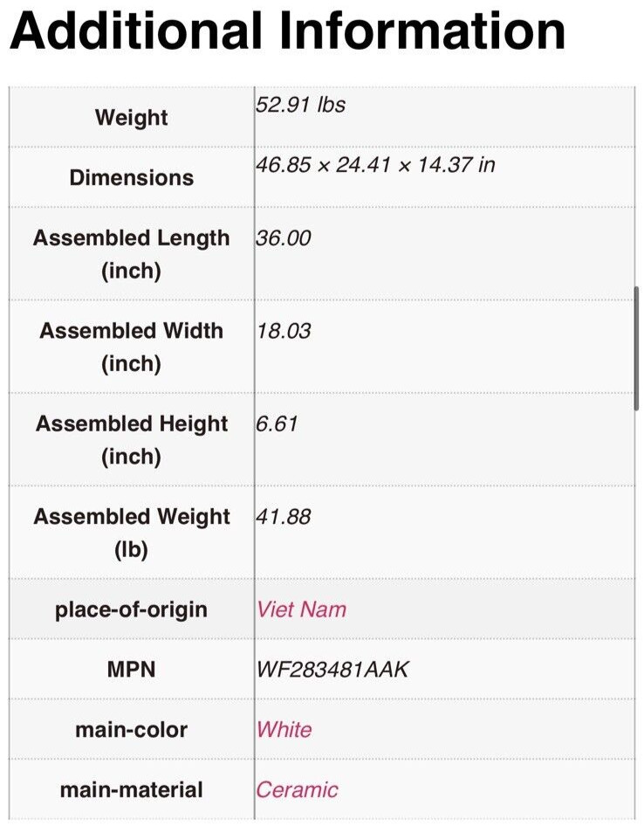
Task: Click the Assembled Height (inch) label
Action: (131, 440)
